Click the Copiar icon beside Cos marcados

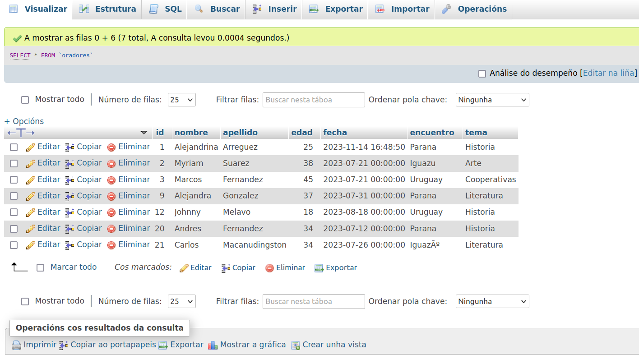point(226,268)
